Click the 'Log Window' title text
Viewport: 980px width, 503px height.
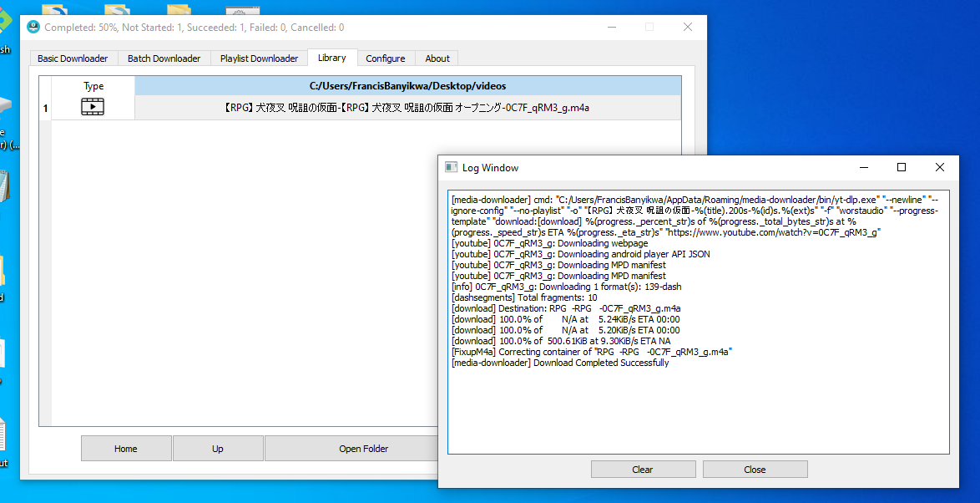[491, 168]
